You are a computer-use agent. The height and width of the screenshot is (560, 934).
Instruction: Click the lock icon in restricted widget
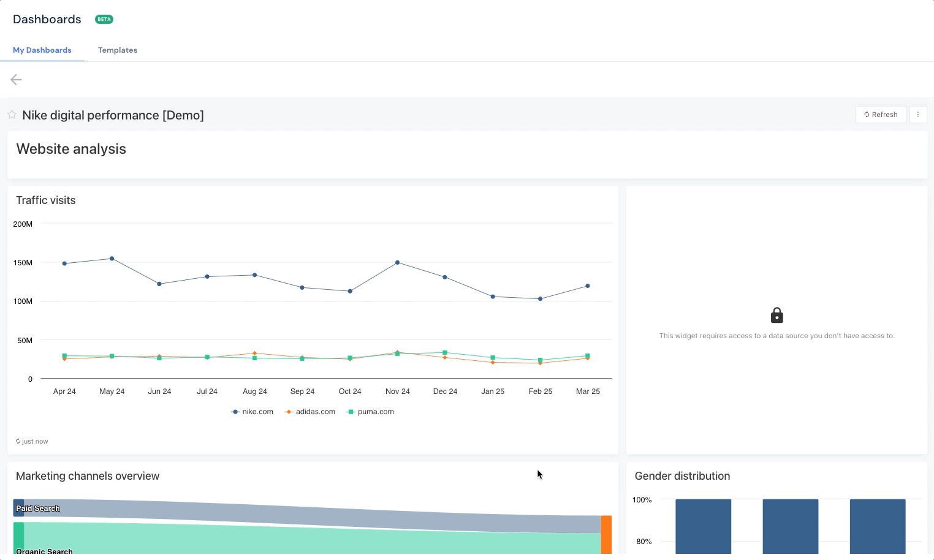coord(776,315)
